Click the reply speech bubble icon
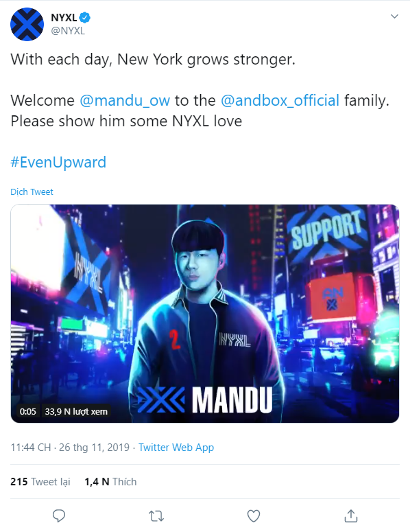Screen dimensions: 410x532 pyautogui.click(x=58, y=516)
